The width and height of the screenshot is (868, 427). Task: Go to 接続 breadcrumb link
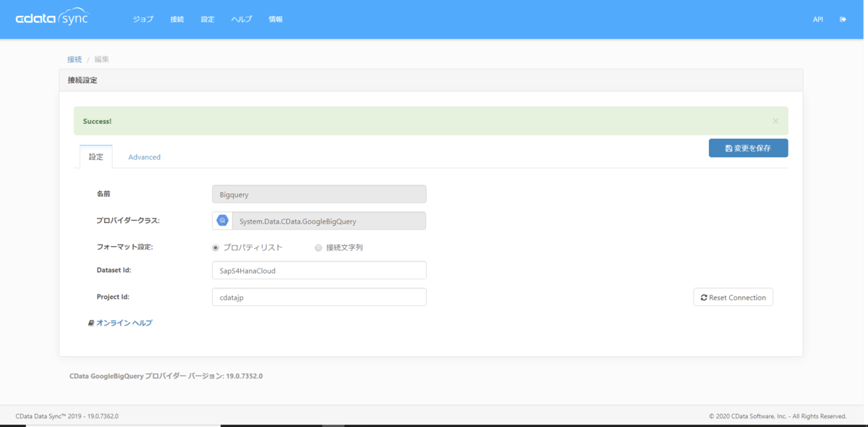click(x=75, y=59)
